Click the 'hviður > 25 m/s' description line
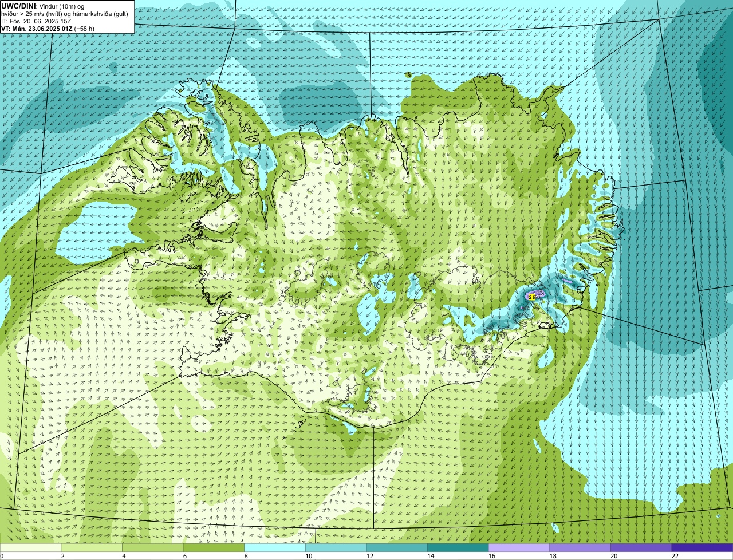 (64, 14)
